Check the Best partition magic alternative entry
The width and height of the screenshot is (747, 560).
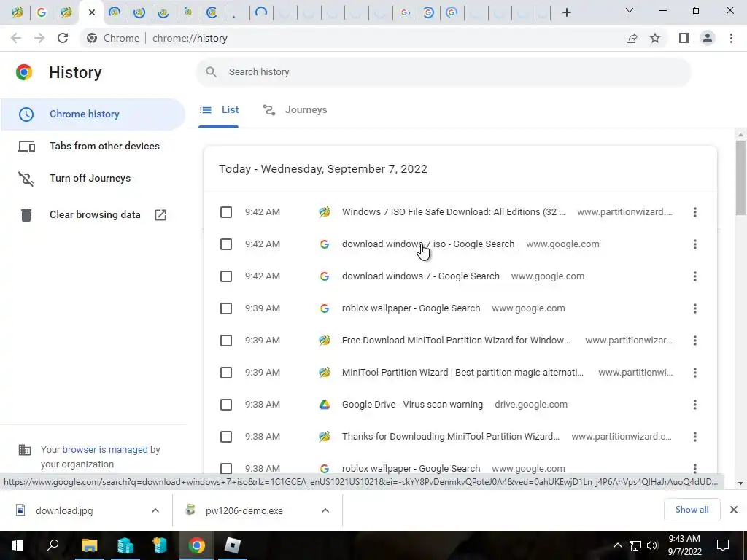tap(226, 373)
